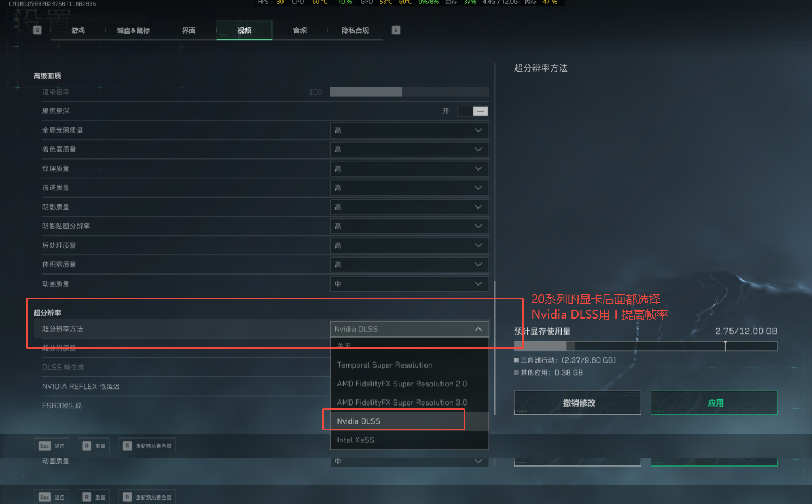Open the 键盘&鼠标 tab

pos(133,30)
